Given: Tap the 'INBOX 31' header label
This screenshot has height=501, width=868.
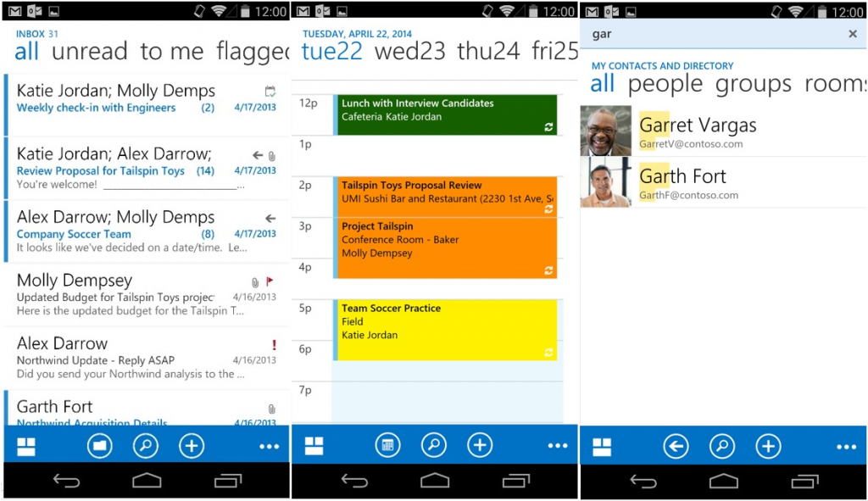Looking at the screenshot, I should 36,34.
